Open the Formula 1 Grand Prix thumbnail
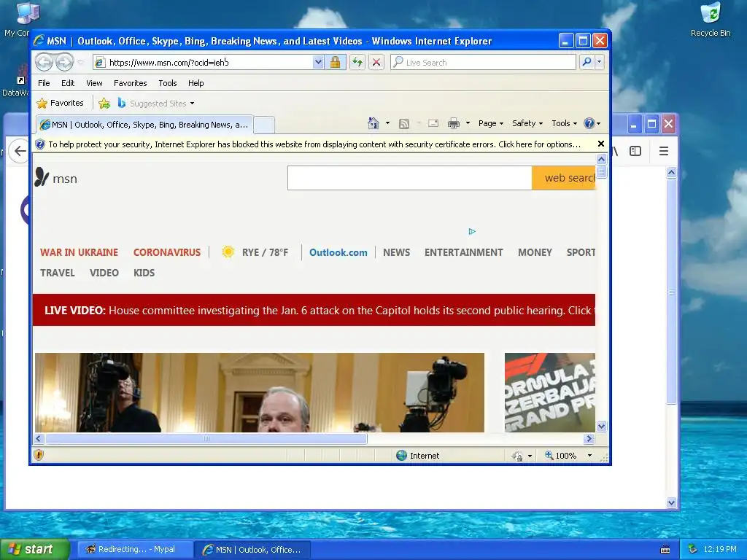 pyautogui.click(x=550, y=392)
